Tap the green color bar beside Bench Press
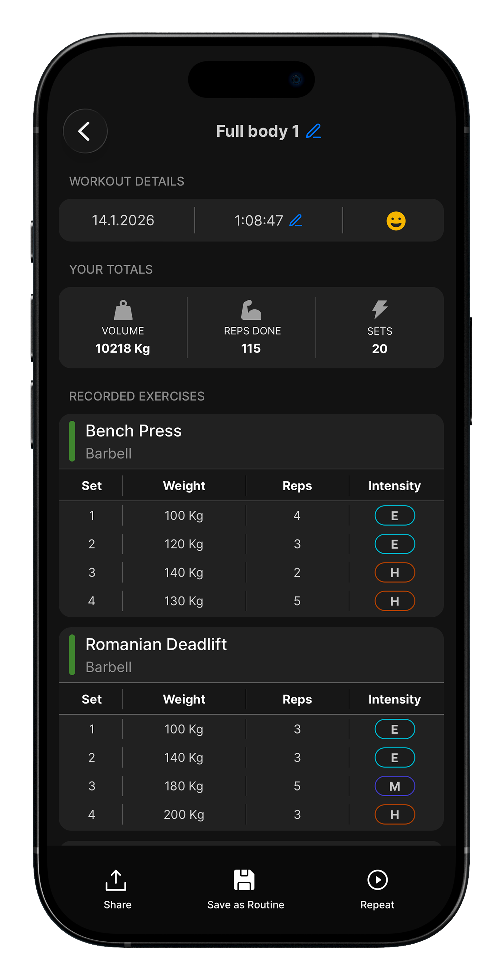The height and width of the screenshot is (980, 495). tap(72, 441)
